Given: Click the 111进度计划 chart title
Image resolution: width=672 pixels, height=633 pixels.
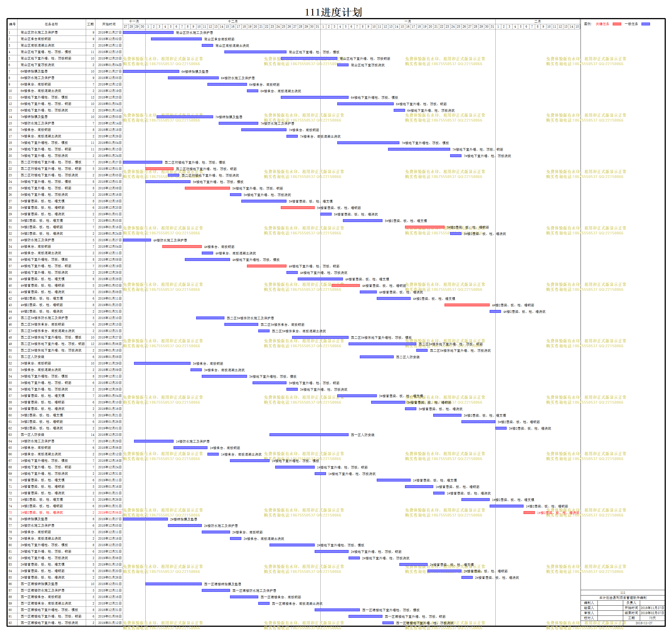Looking at the screenshot, I should tap(333, 12).
